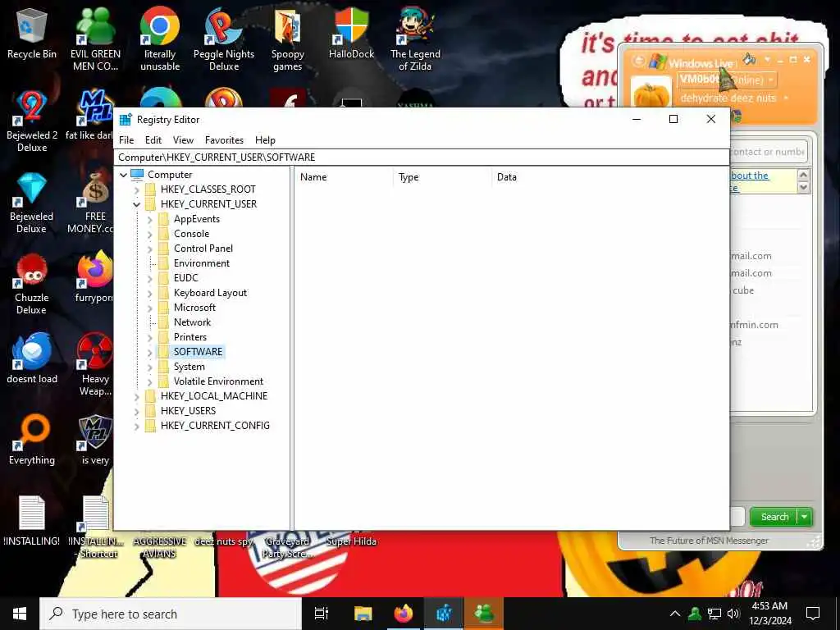
Task: Expand the HKEY_CURRENT_CONFIG node arrow
Action: click(137, 426)
